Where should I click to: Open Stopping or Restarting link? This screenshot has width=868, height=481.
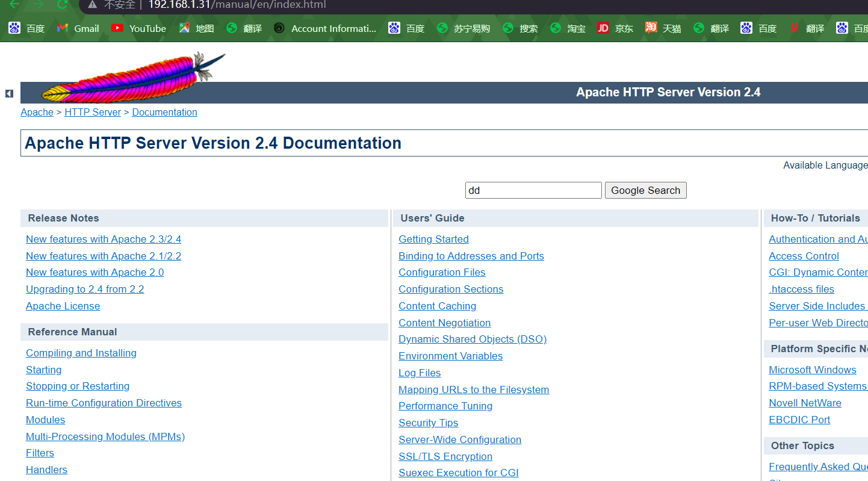tap(78, 386)
